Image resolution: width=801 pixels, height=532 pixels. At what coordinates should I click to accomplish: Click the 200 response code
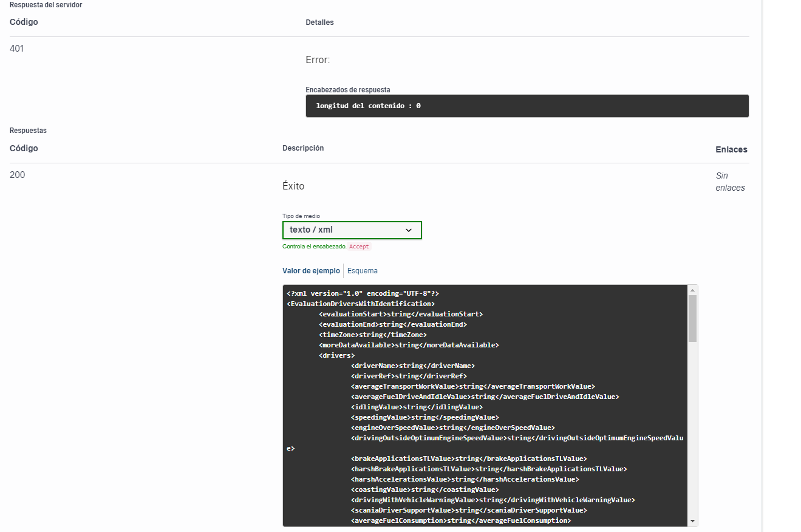click(18, 175)
